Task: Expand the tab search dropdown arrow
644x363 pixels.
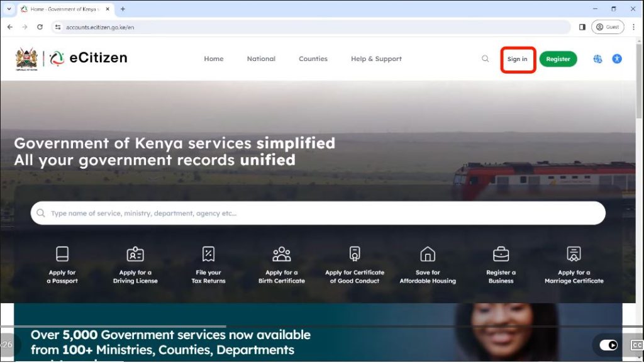Action: click(x=9, y=9)
